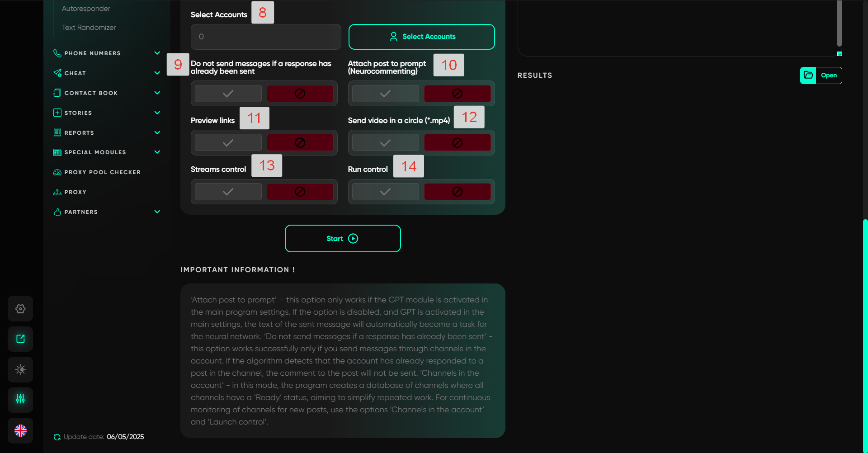This screenshot has width=868, height=453.
Task: Open the Proxy menu item
Action: click(75, 192)
